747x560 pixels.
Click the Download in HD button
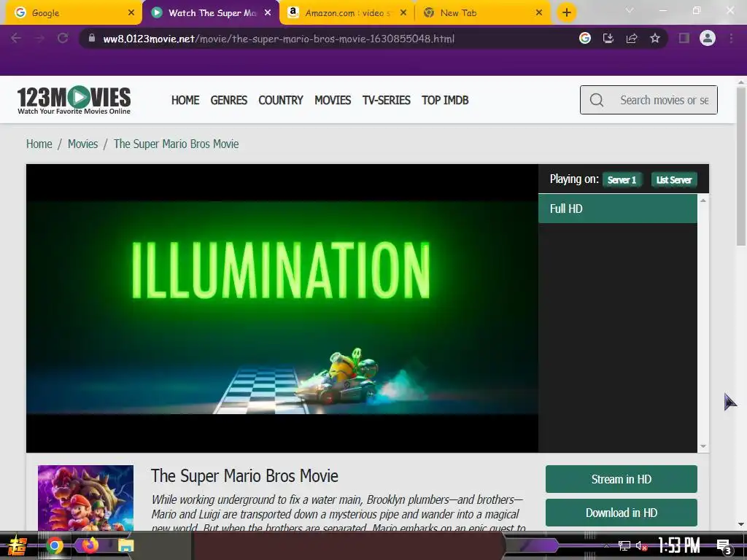pyautogui.click(x=622, y=513)
